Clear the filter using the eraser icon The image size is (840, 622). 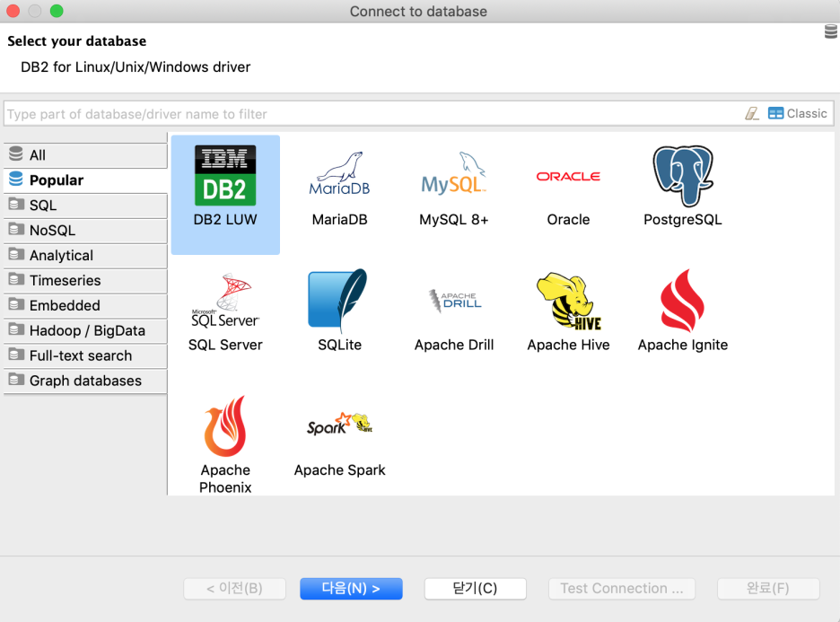(x=752, y=114)
